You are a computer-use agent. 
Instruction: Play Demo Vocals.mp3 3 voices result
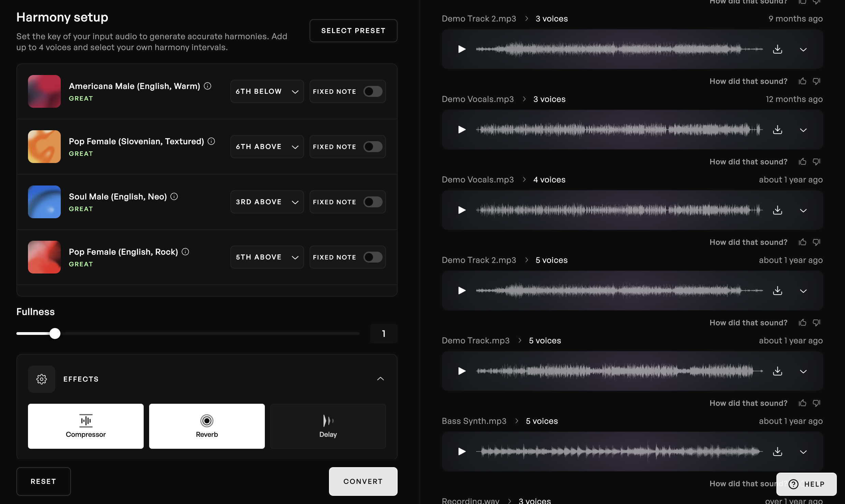point(462,130)
